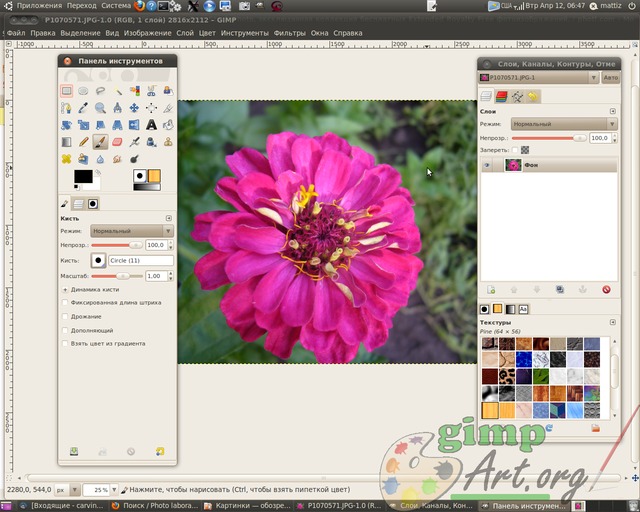Open the 'Фильтры' menu
The image size is (640, 512).
pyautogui.click(x=289, y=33)
